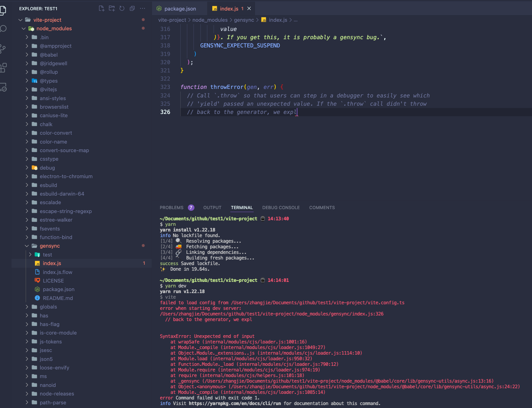Click the vite-project breadcrumb segment
This screenshot has width=532, height=408.
(x=172, y=20)
